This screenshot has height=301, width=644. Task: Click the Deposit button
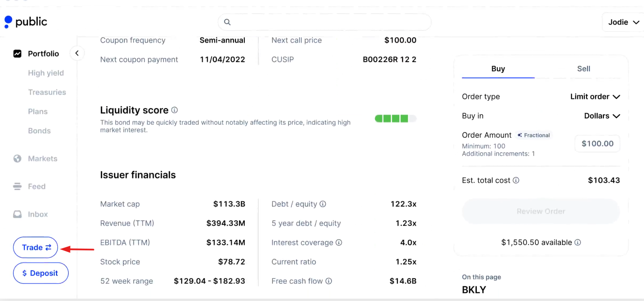pos(41,273)
